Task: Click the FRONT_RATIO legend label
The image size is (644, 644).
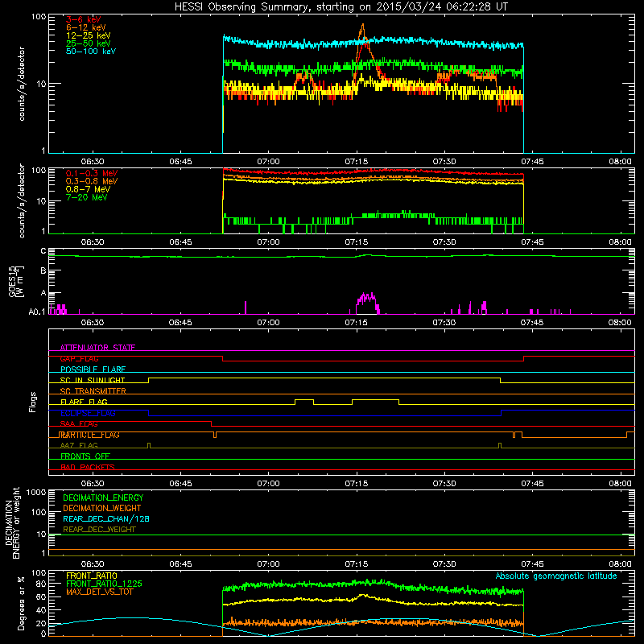Action: [x=92, y=576]
